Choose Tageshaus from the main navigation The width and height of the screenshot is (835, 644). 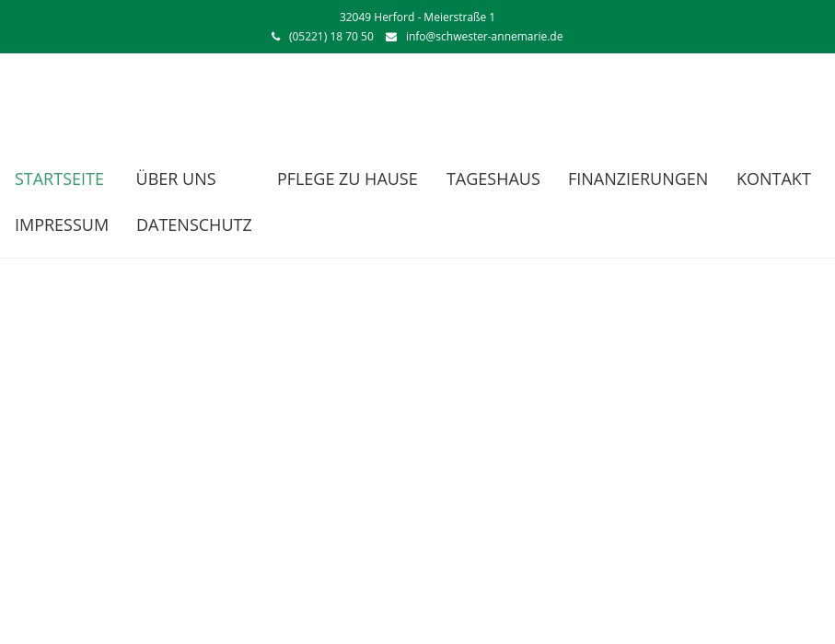[493, 178]
